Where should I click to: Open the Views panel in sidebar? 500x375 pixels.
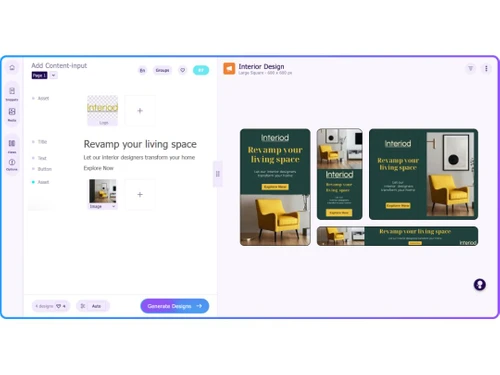[x=12, y=146]
